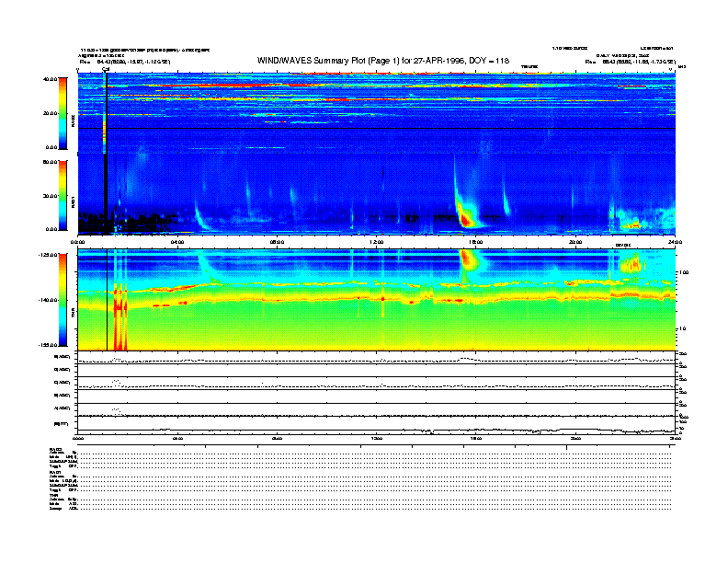
Task: Click the 04:00 label below the RAD1 panel
Action: click(x=177, y=242)
